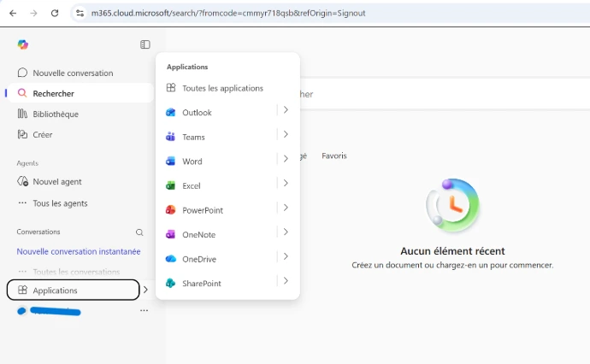Screen dimensions: 590x364
Task: Expand the Excel submenu chevron
Action: (x=286, y=183)
